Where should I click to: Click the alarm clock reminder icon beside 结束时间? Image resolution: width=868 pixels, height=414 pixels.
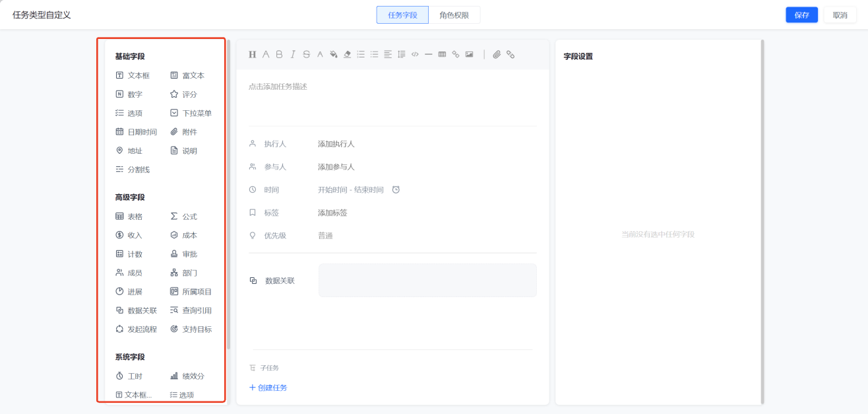[396, 190]
